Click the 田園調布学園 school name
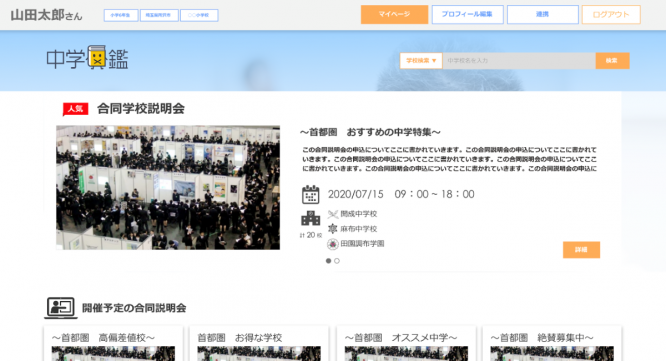The height and width of the screenshot is (361, 666). pyautogui.click(x=362, y=244)
